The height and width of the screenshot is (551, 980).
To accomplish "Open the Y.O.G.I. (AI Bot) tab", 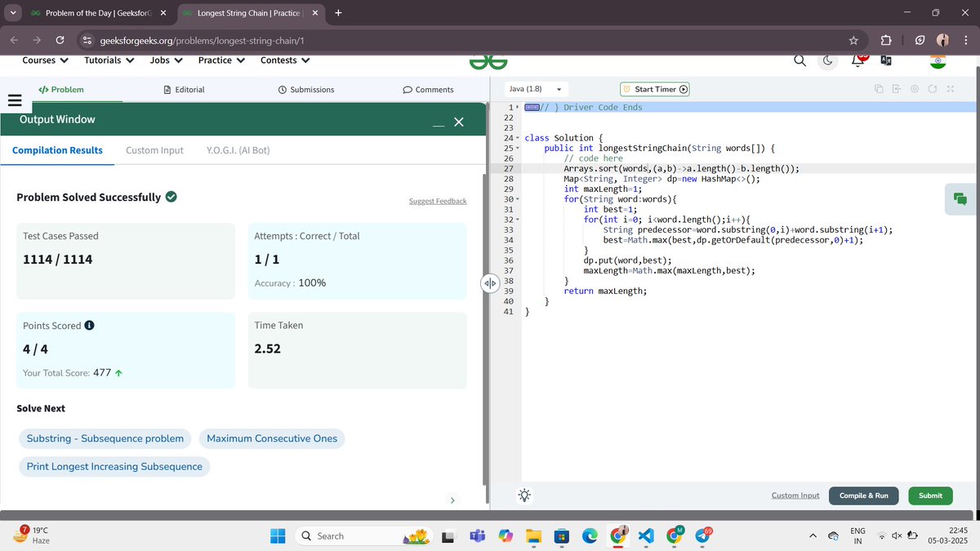I will [238, 150].
